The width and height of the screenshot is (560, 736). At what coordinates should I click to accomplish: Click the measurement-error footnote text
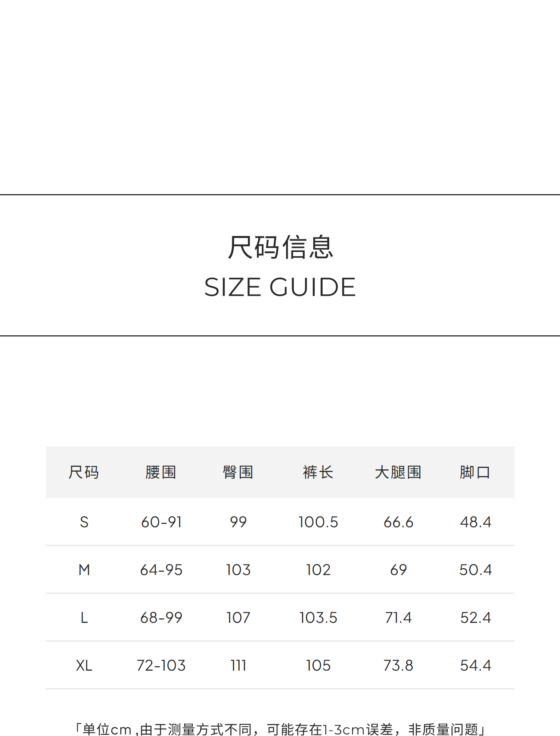(280, 729)
